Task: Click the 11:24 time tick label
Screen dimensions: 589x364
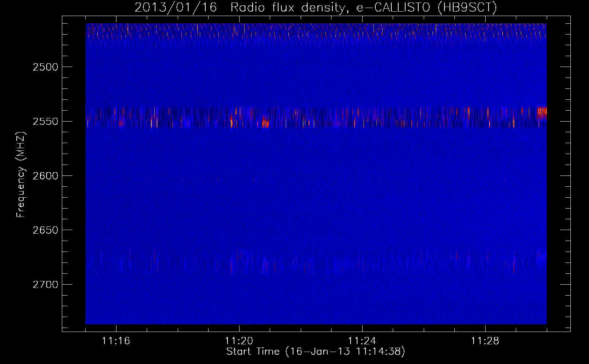Action: pyautogui.click(x=362, y=341)
